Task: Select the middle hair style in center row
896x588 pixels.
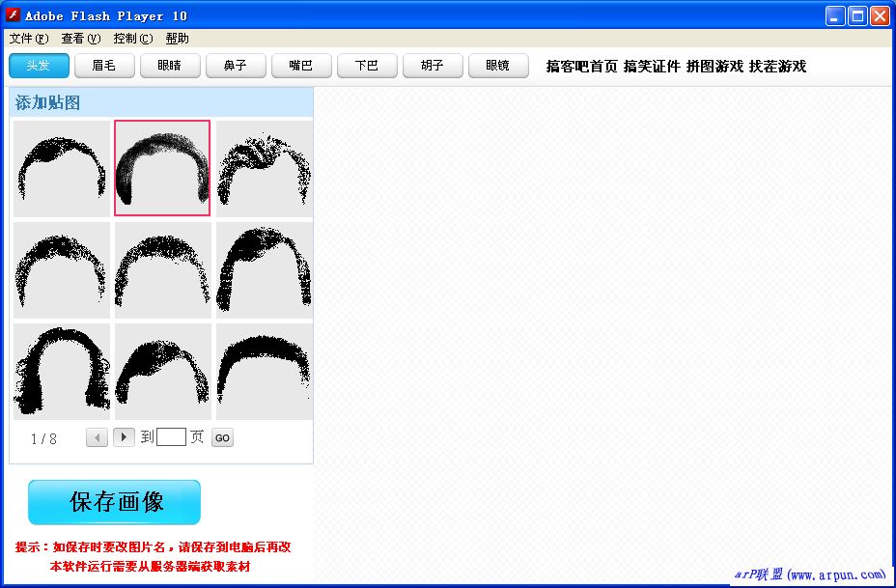Action: point(162,269)
